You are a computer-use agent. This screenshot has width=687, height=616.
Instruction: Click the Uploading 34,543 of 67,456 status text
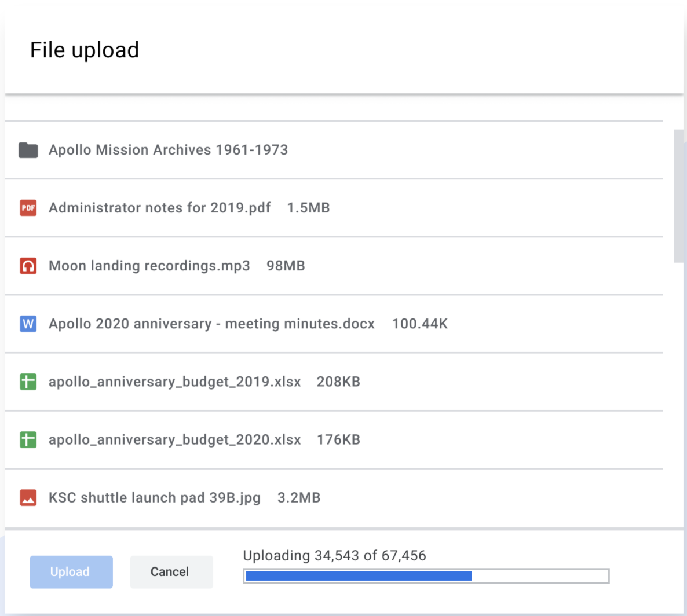[334, 556]
